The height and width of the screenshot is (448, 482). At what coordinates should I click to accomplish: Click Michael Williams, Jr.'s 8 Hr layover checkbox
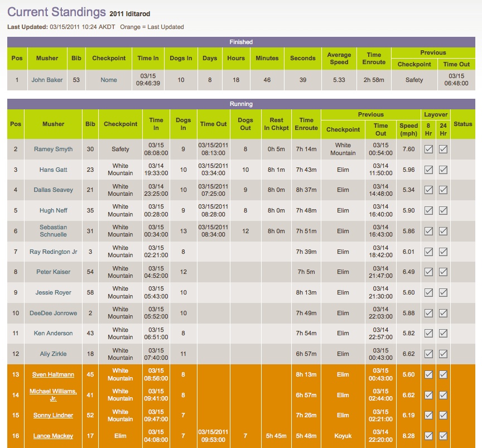(428, 395)
